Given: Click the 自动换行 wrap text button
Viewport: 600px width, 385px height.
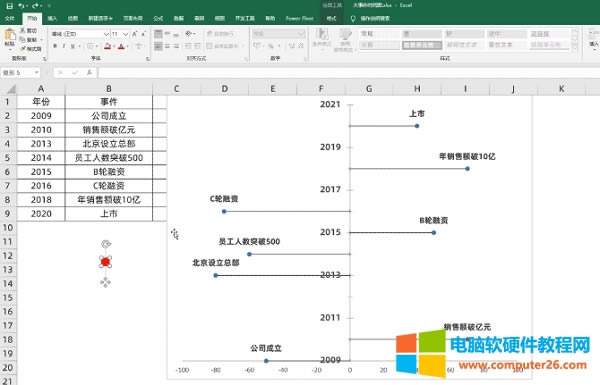Looking at the screenshot, I should tap(220, 34).
